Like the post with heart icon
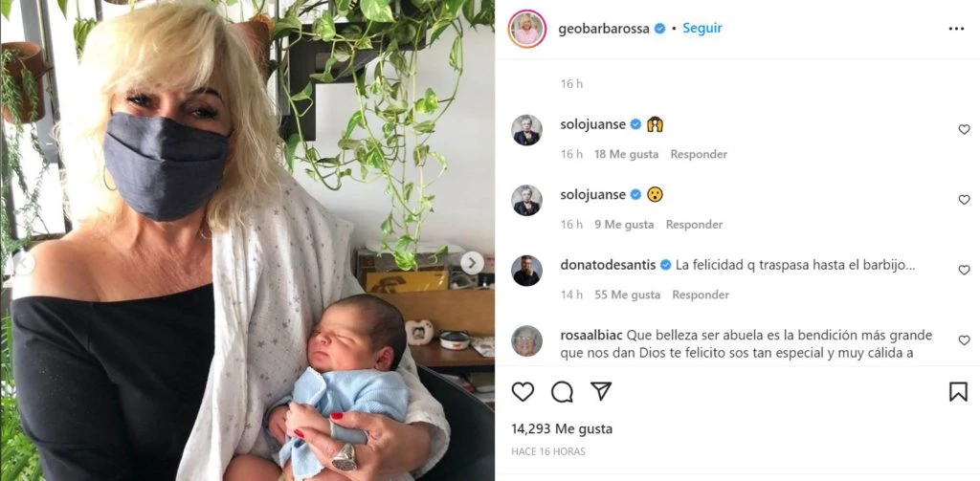 pos(523,392)
